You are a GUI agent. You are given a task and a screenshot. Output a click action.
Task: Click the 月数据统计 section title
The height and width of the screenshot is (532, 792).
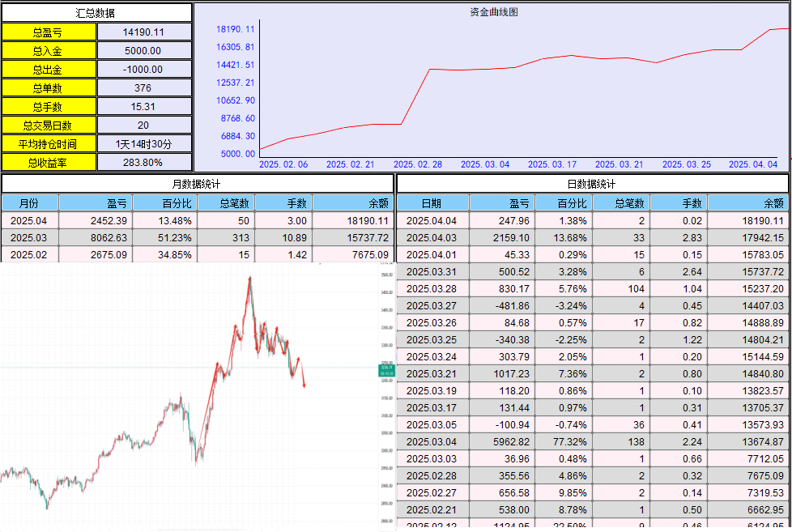197,185
